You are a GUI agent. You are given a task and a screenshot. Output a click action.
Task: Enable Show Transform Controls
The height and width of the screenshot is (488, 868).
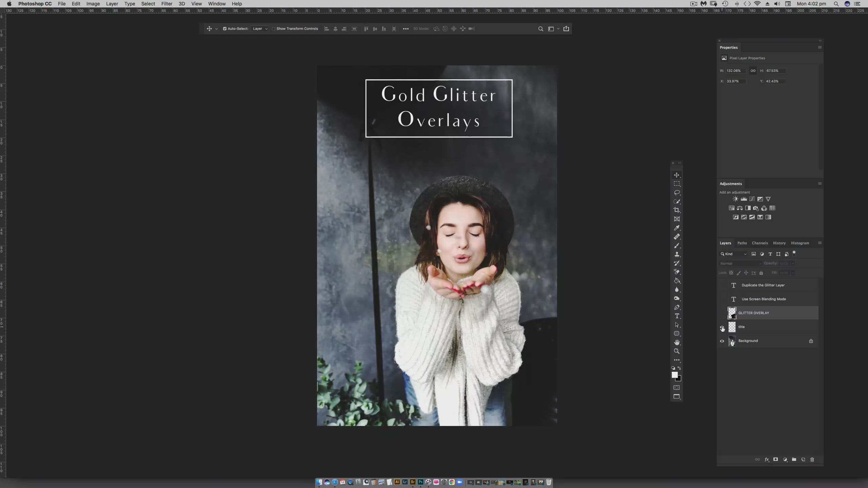tap(274, 29)
